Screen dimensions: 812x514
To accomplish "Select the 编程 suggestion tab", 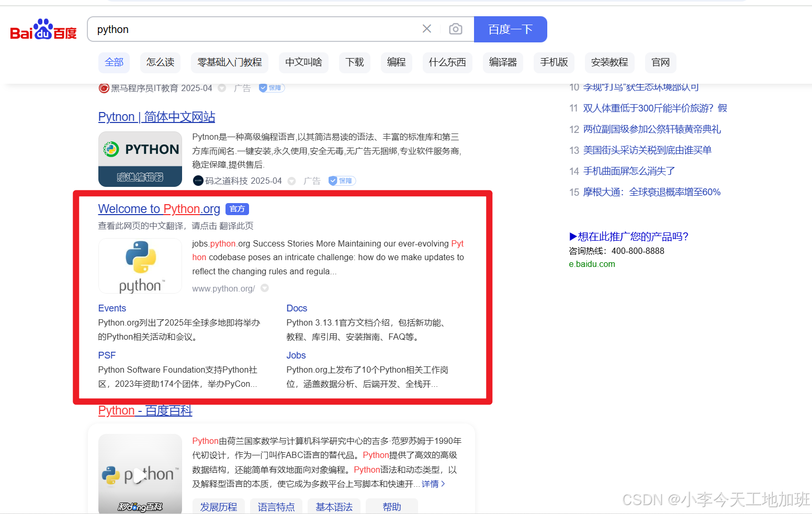I will click(x=397, y=62).
